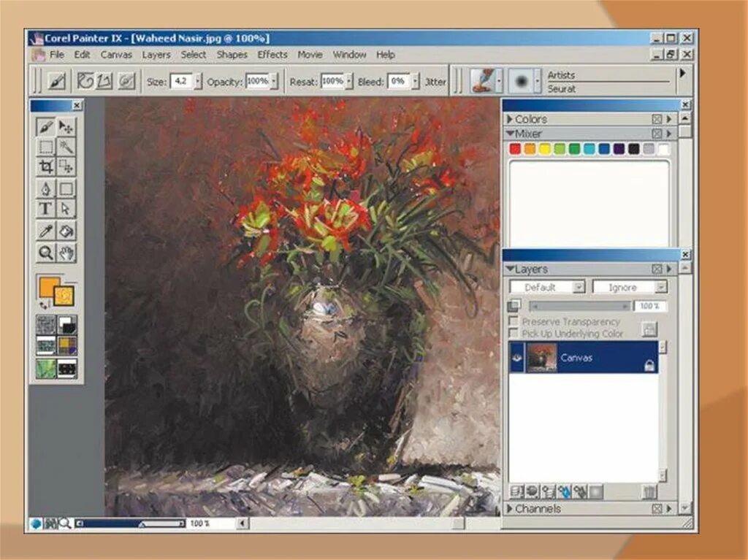Pick the Dropper tool
Viewport: 748px width, 560px height.
click(46, 231)
